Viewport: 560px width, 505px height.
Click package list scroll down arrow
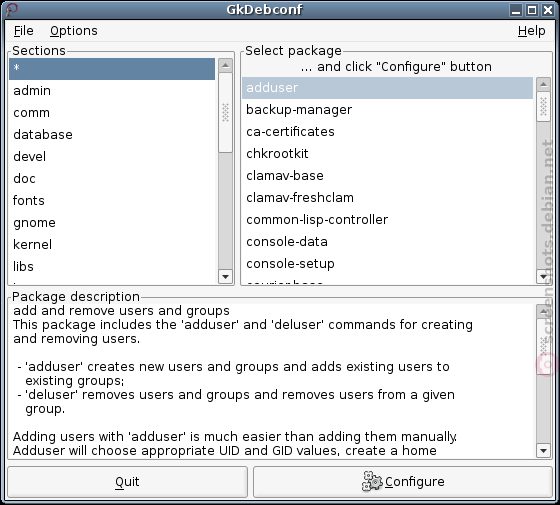point(543,276)
